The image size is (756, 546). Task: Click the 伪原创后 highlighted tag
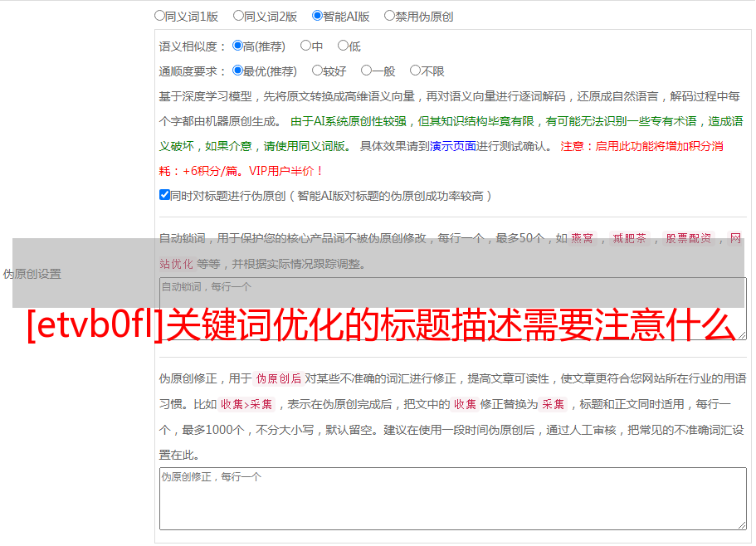click(x=279, y=378)
